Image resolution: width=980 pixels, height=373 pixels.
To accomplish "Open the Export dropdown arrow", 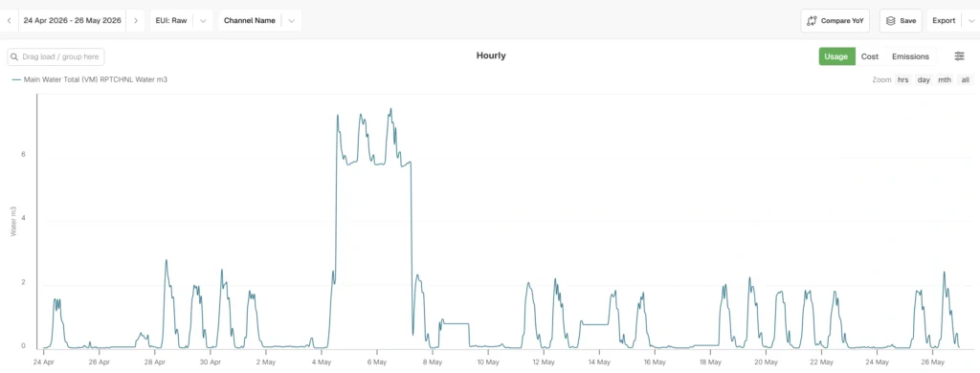I will [971, 21].
